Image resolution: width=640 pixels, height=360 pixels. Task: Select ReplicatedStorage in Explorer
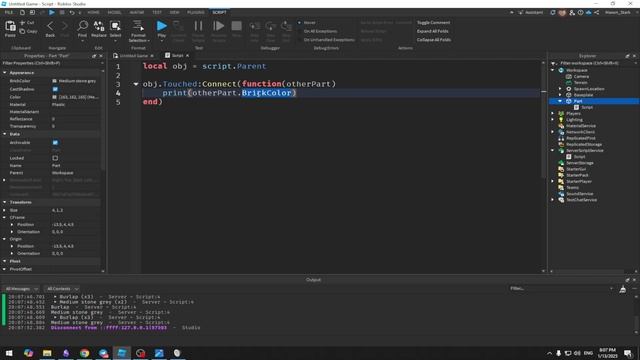click(584, 144)
